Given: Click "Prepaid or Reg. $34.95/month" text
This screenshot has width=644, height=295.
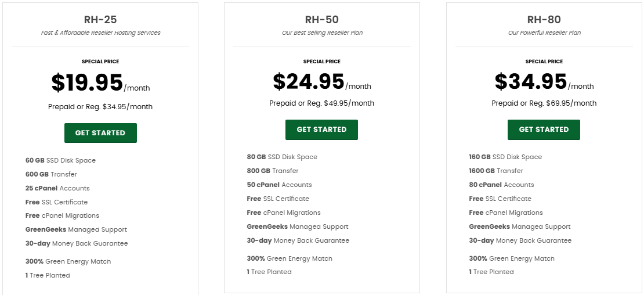Looking at the screenshot, I should pyautogui.click(x=100, y=107).
